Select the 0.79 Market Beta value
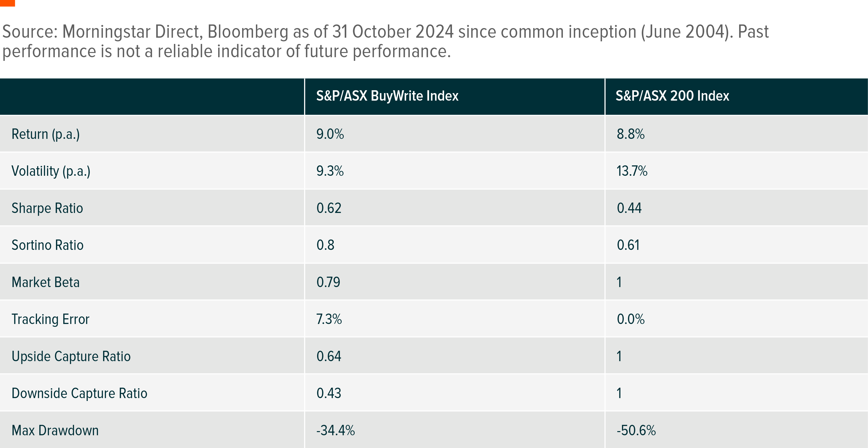The height and width of the screenshot is (448, 868). coord(328,282)
